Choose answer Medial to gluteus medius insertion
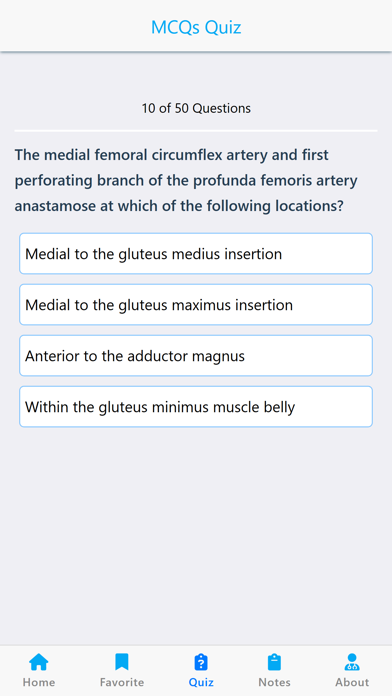This screenshot has width=392, height=696. [196, 253]
